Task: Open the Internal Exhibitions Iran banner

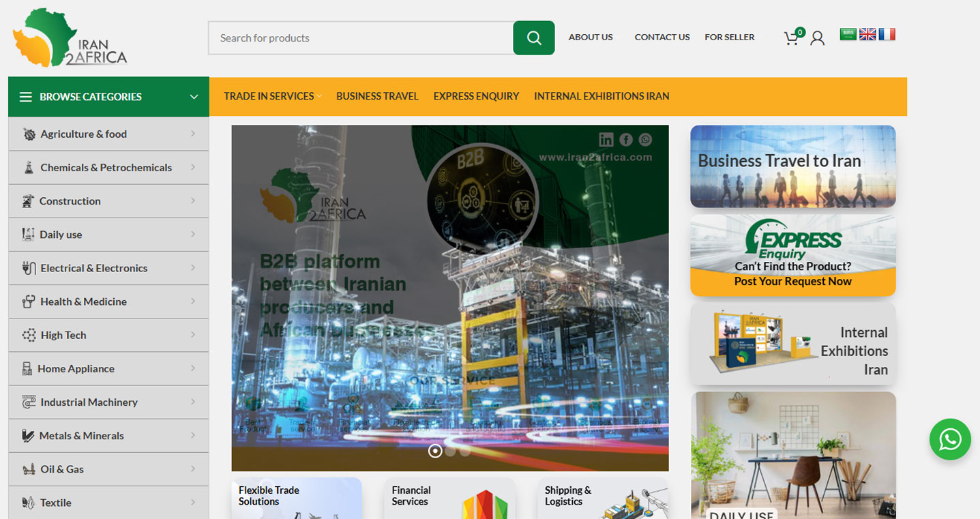Action: click(x=793, y=344)
